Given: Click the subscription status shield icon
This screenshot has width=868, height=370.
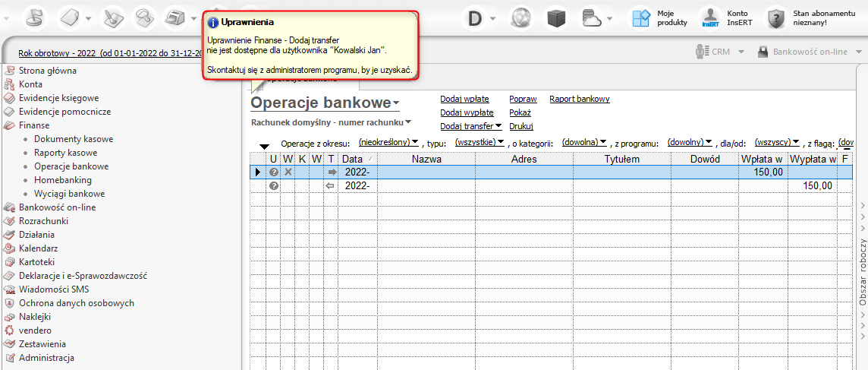Looking at the screenshot, I should [776, 19].
